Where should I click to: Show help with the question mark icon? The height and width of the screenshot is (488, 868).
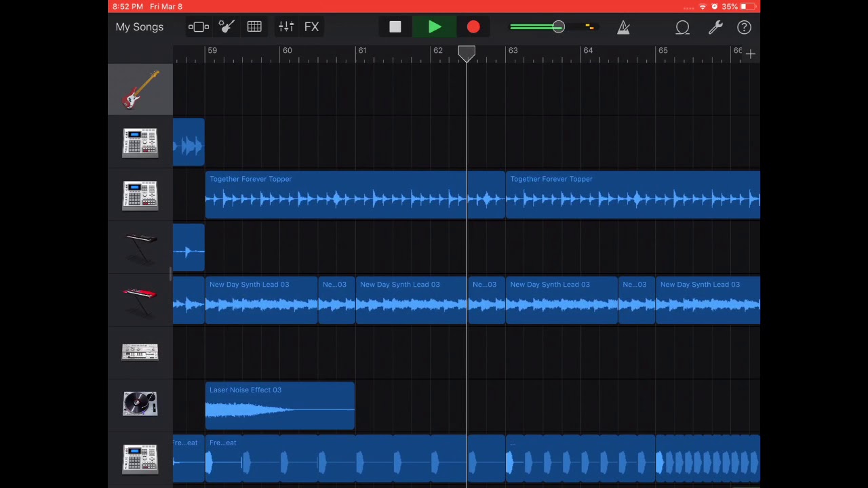(744, 27)
